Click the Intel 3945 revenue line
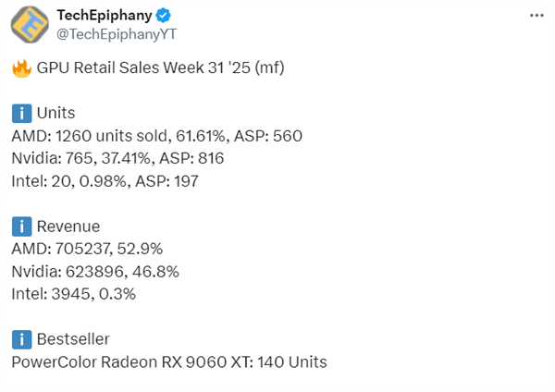The height and width of the screenshot is (392, 555). (73, 294)
